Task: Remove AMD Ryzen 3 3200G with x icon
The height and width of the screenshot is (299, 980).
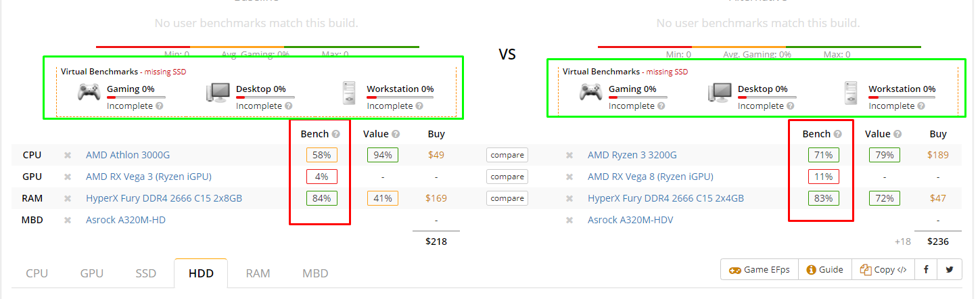Action: coord(569,156)
